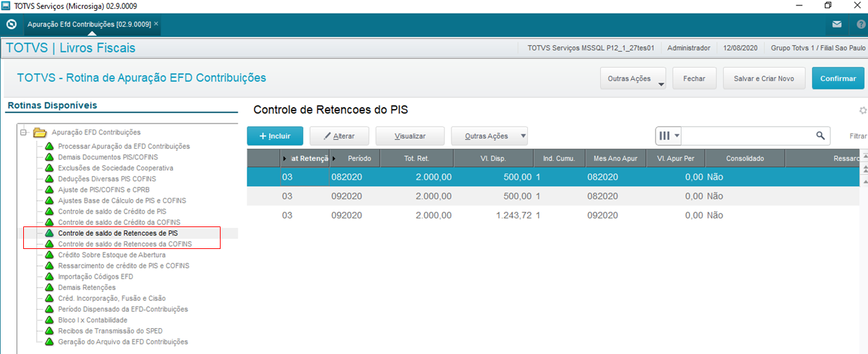Click the Apuração EFD Contribuições folder icon
This screenshot has height=354, width=868.
[x=40, y=132]
